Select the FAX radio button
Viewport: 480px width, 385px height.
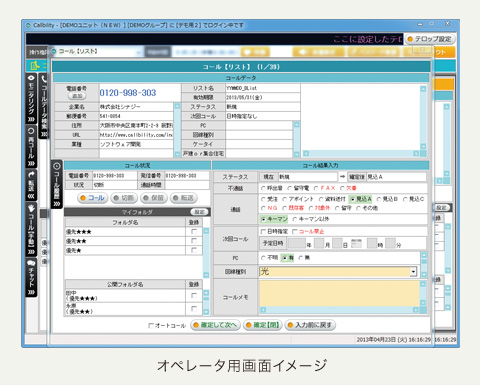point(316,188)
